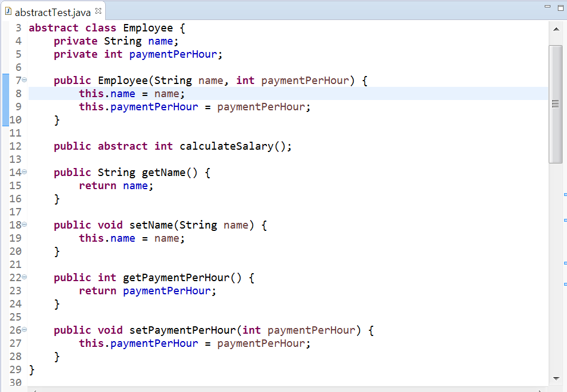The height and width of the screenshot is (392, 567).
Task: Select the abstractTest.java editor tab
Action: click(53, 13)
